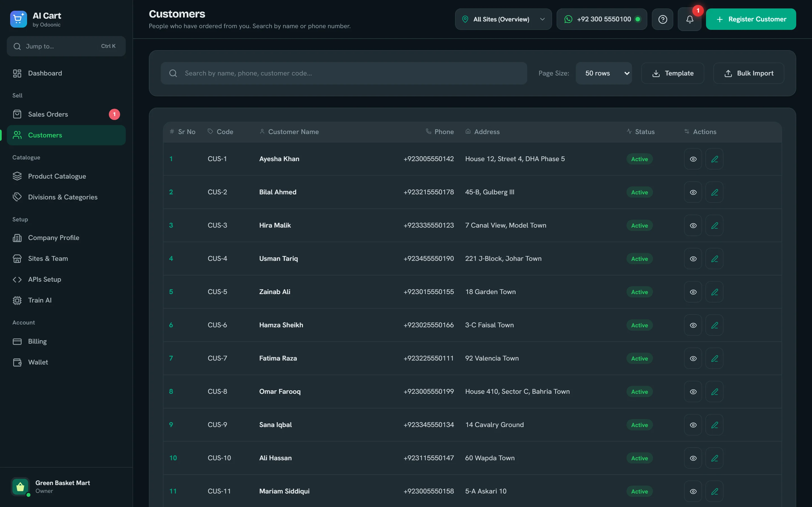Viewport: 812px width, 507px height.
Task: Edit Hira Malik's customer record
Action: click(x=714, y=225)
